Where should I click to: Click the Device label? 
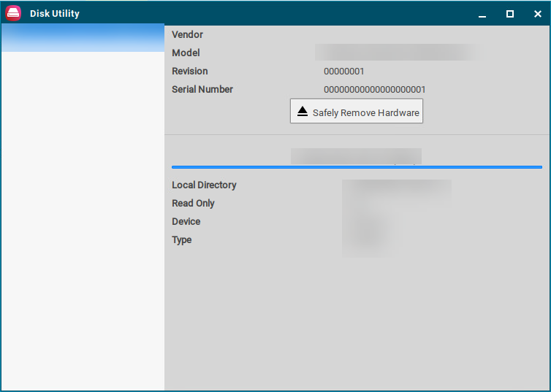[186, 222]
